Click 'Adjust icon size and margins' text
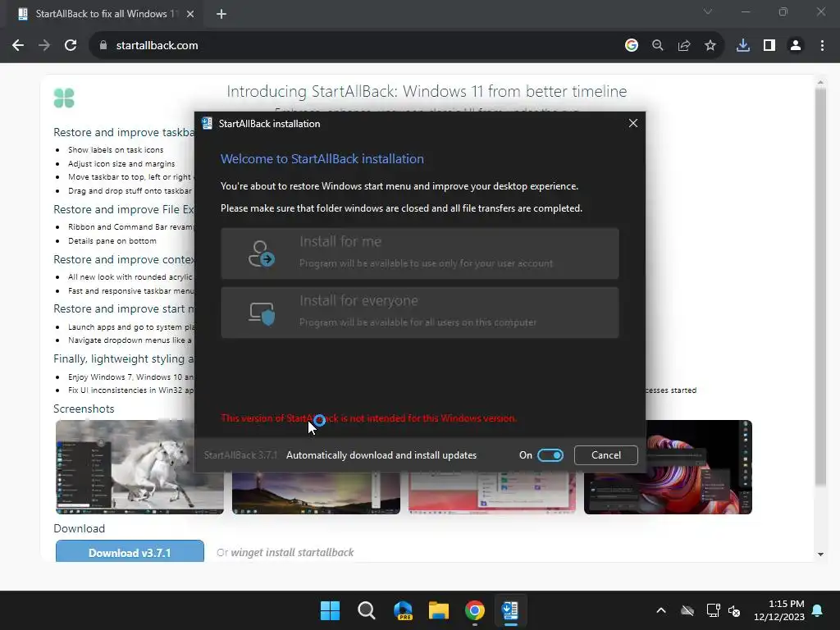Viewport: 840px width, 630px height. pos(121,164)
